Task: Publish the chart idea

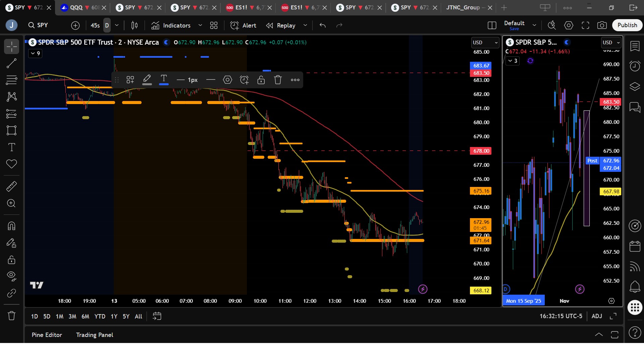Action: click(x=627, y=25)
